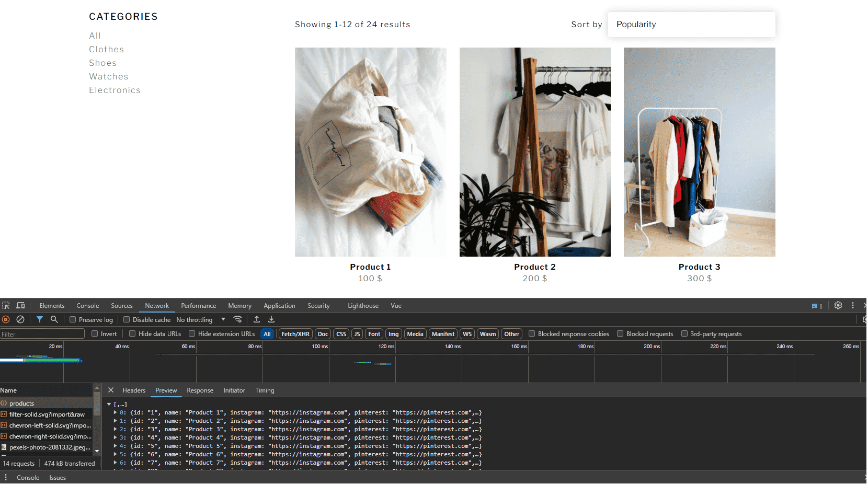
Task: Show the request Headers tab
Action: point(134,390)
